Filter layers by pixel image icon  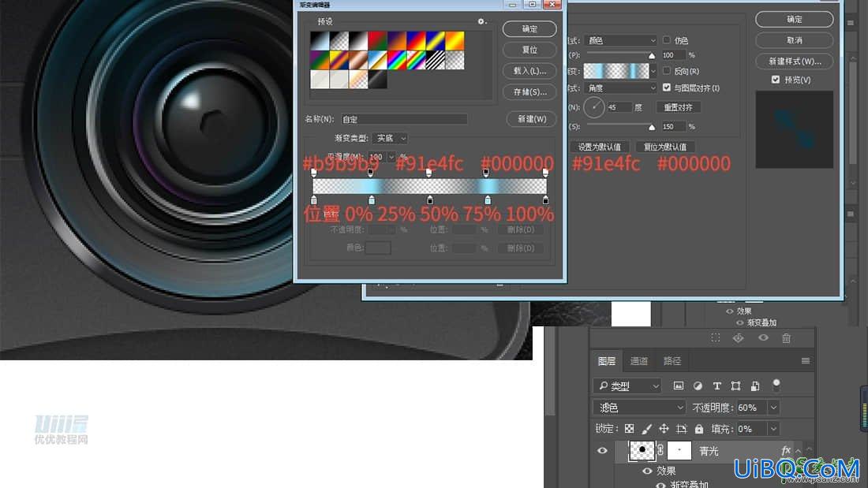point(678,386)
